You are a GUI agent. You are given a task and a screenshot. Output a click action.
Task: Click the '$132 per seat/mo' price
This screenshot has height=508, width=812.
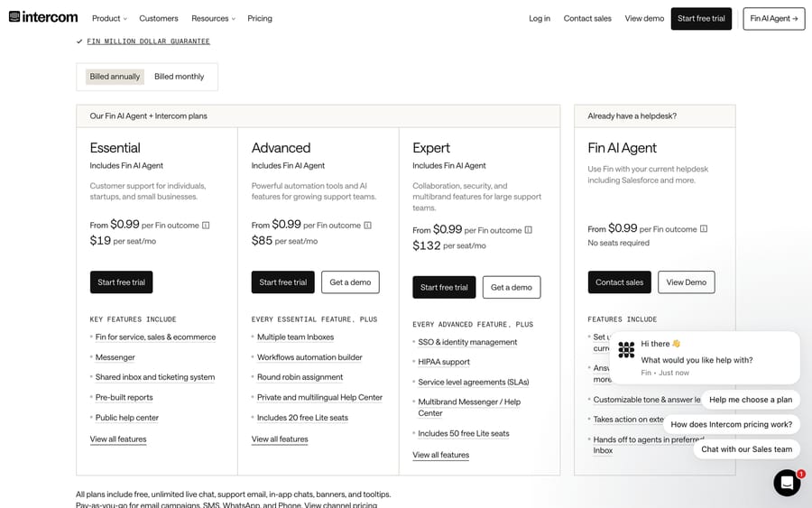(449, 245)
